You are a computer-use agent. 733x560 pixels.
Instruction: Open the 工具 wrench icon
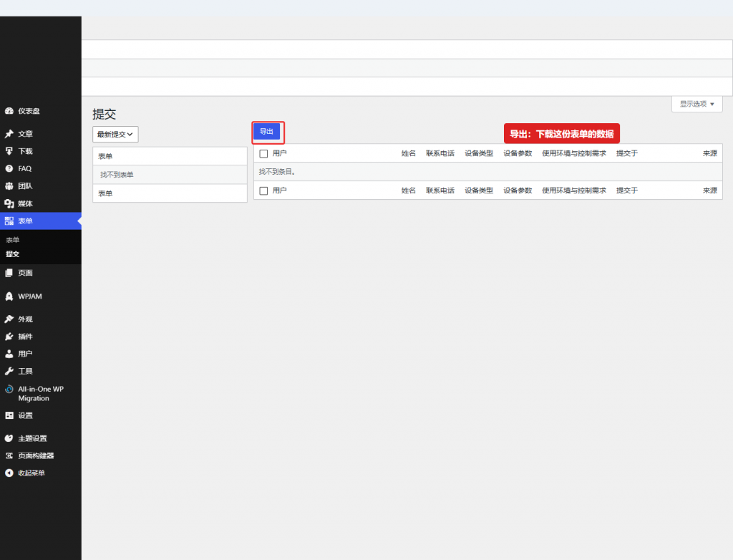(9, 371)
